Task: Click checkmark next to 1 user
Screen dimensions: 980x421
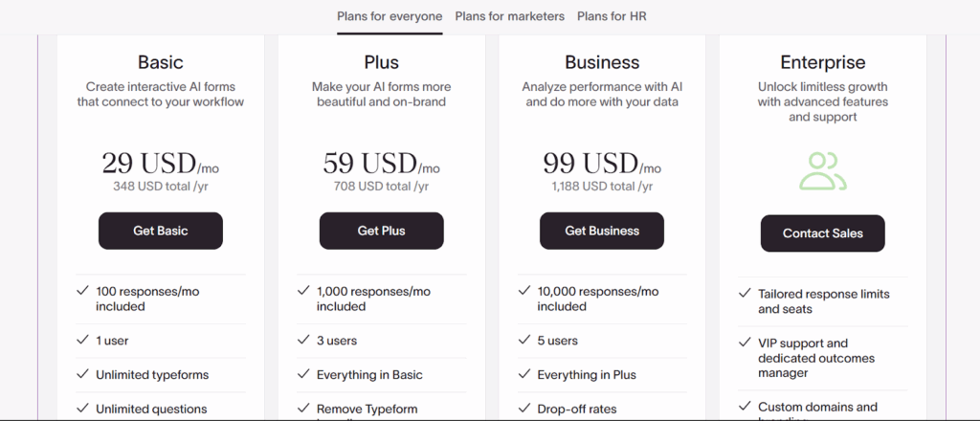Action: pos(82,340)
